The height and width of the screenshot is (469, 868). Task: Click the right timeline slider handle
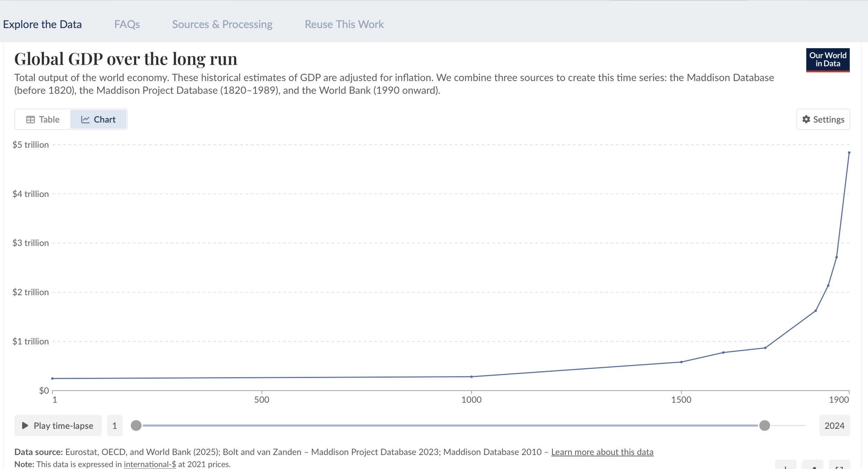765,425
